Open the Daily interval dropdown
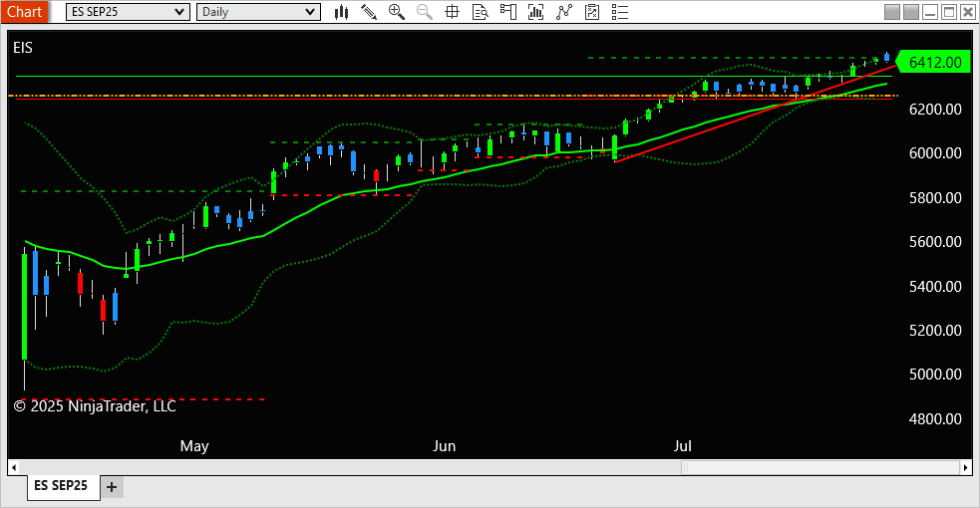The image size is (980, 508). (x=259, y=12)
